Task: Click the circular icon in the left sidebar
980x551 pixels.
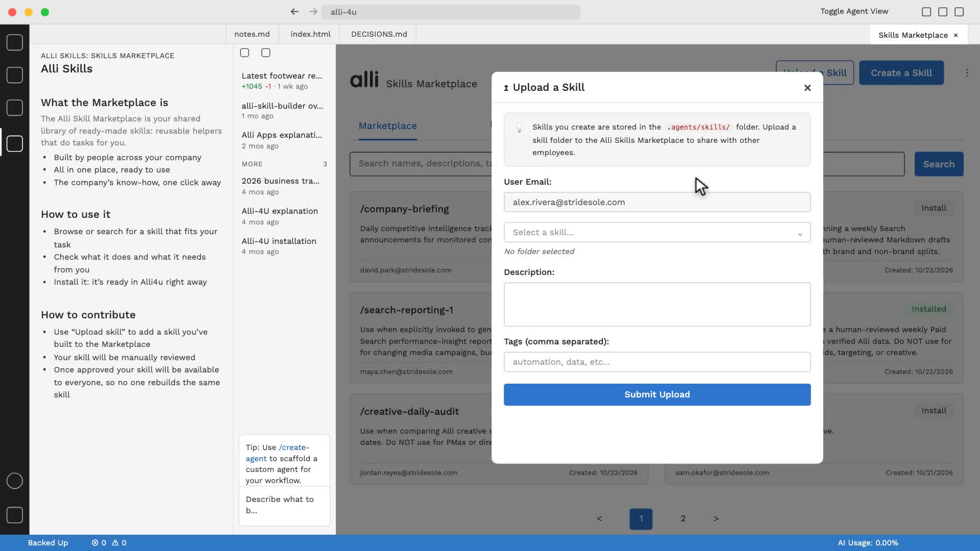Action: (x=14, y=481)
